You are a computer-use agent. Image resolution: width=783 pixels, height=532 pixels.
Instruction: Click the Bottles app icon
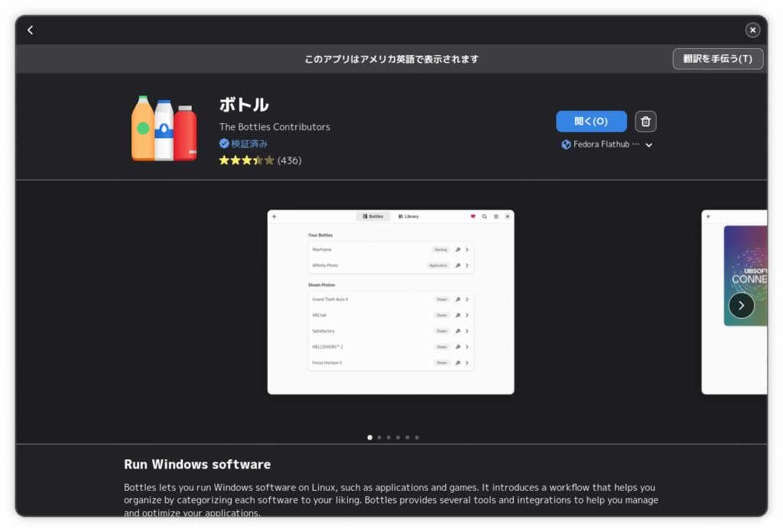164,128
